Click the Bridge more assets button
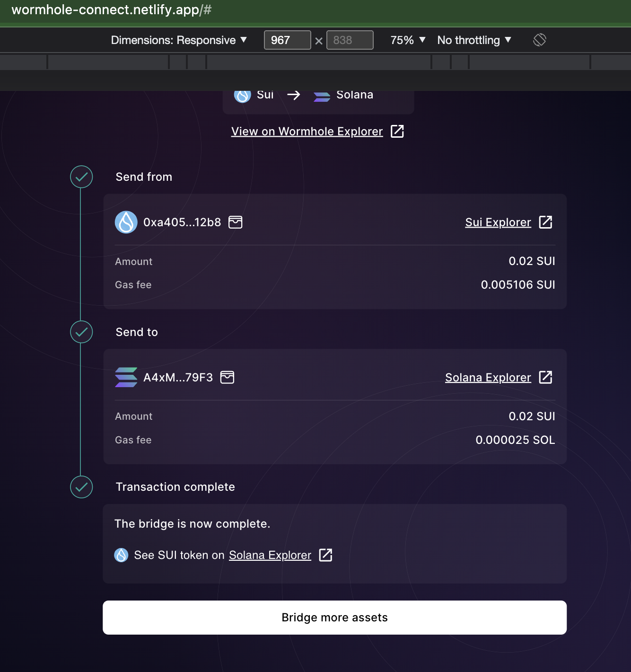Screen dimensions: 631x672 coord(334,617)
